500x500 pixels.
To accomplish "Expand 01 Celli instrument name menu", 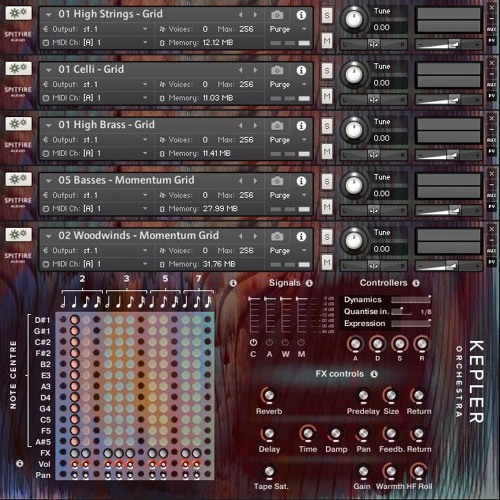I will 49,70.
